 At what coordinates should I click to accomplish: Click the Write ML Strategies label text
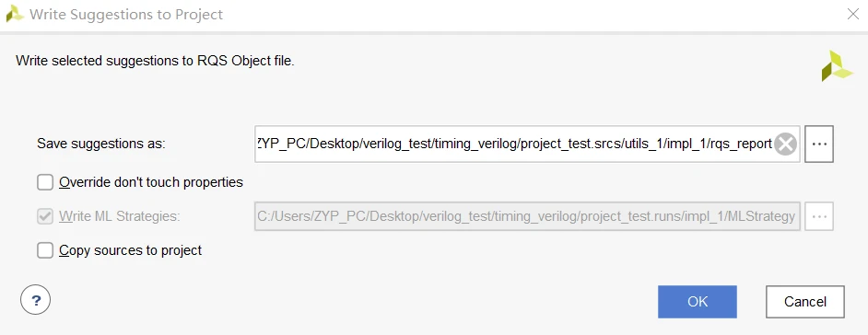point(120,216)
